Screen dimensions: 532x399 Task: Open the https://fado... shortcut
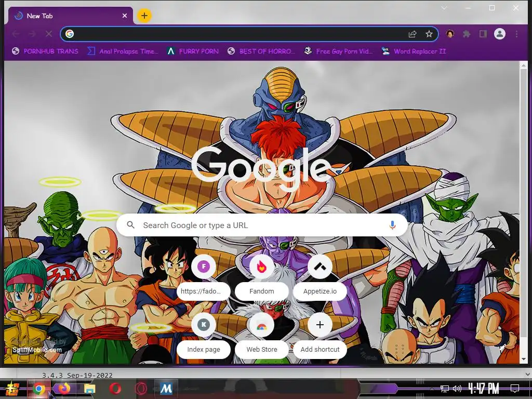(204, 276)
